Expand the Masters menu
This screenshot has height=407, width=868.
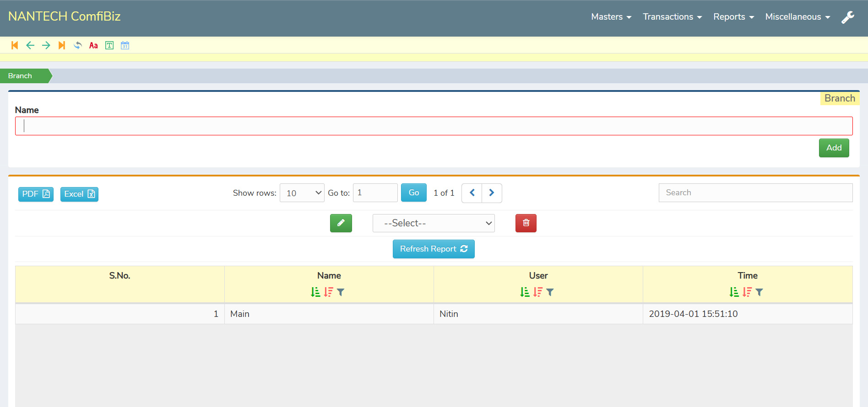coord(611,17)
